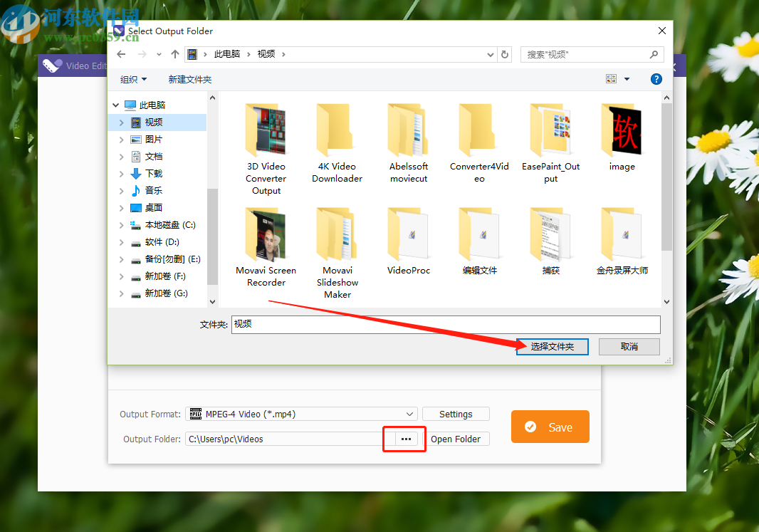Image resolution: width=759 pixels, height=532 pixels.
Task: Click the 选择文件夹 confirm button
Action: (552, 347)
